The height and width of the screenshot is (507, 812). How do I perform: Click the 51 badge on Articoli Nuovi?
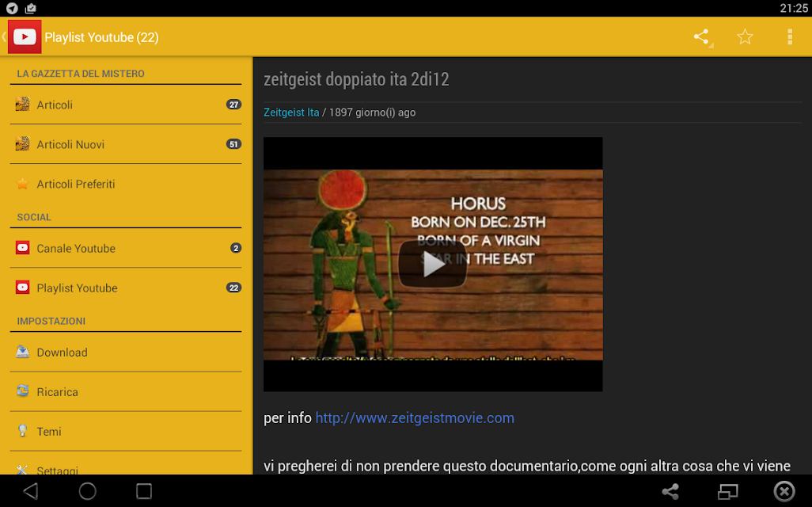(233, 144)
